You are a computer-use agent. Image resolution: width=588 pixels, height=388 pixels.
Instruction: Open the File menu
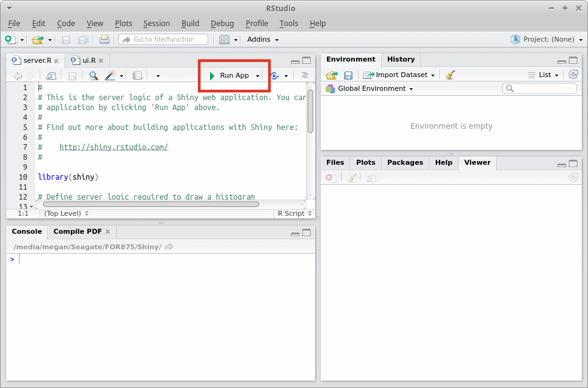click(x=14, y=23)
